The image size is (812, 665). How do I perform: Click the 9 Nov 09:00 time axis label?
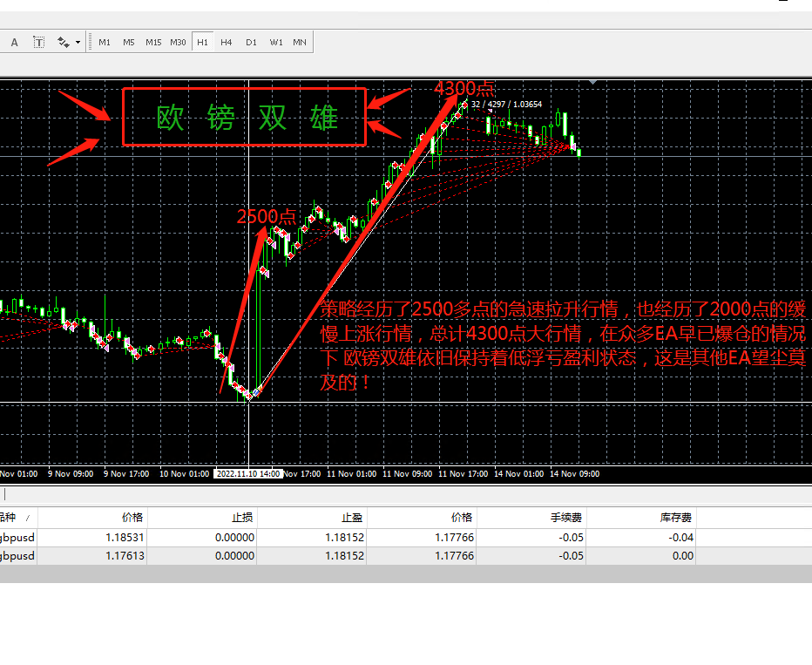click(x=71, y=474)
